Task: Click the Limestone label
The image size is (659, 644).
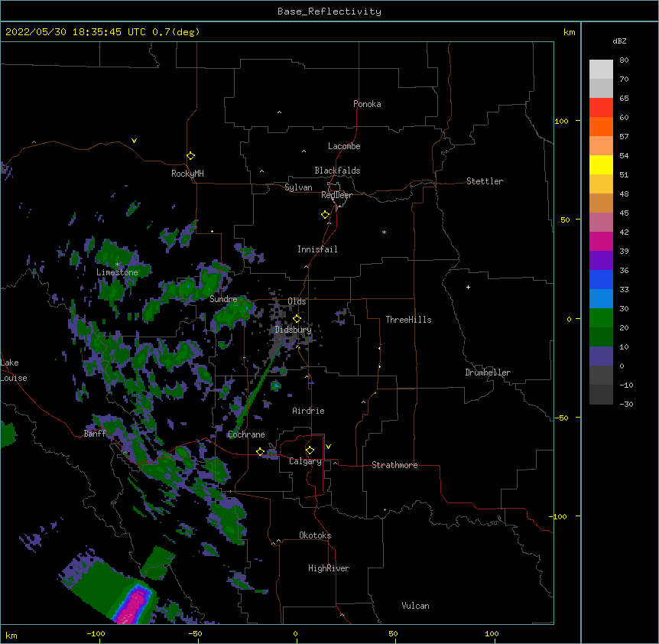Action: (x=117, y=272)
